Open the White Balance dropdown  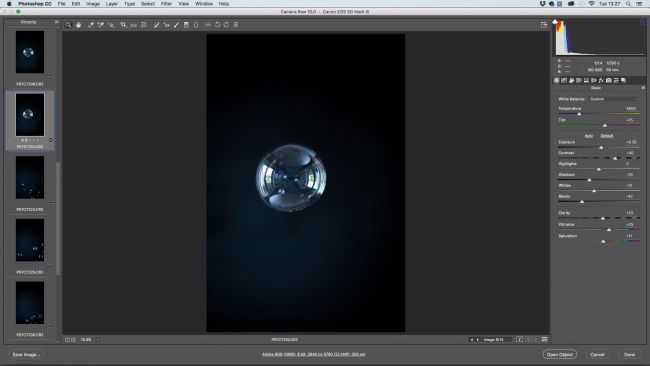614,99
